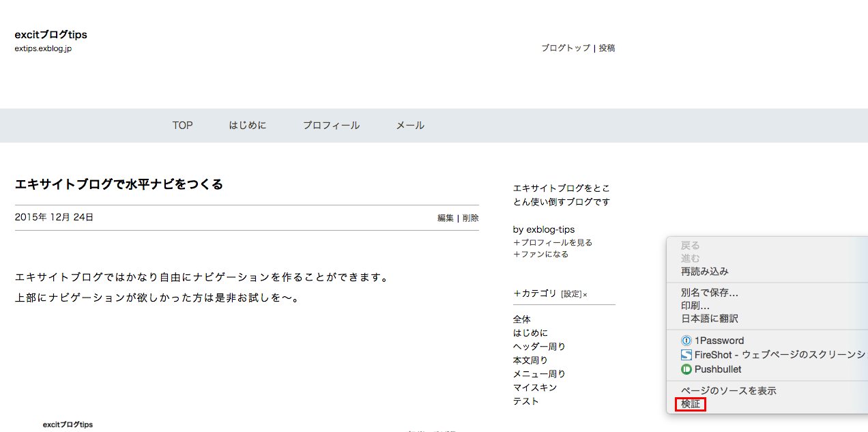Open the マイスキン category
Image resolution: width=868 pixels, height=432 pixels.
[535, 388]
